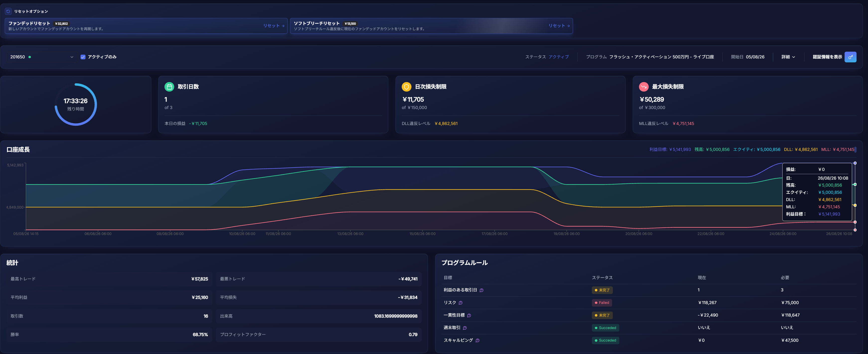Image resolution: width=868 pixels, height=354 pixels.
Task: Toggle the DLL legend entry in chart header
Action: pos(801,149)
